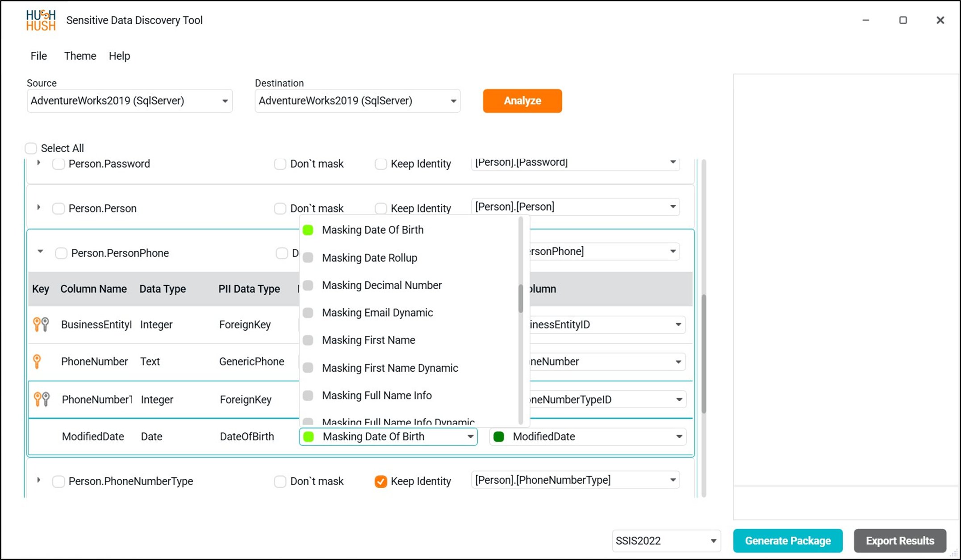The image size is (961, 560).
Task: Open the [Person].[Person] destination table dropdown
Action: (575, 207)
